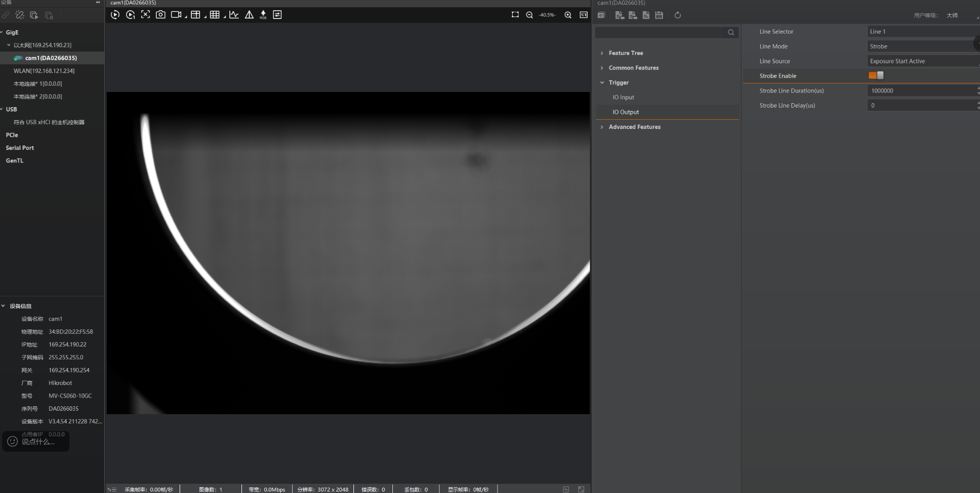Click the 1:1 actual size icon
The height and width of the screenshot is (493, 980).
[x=584, y=15]
